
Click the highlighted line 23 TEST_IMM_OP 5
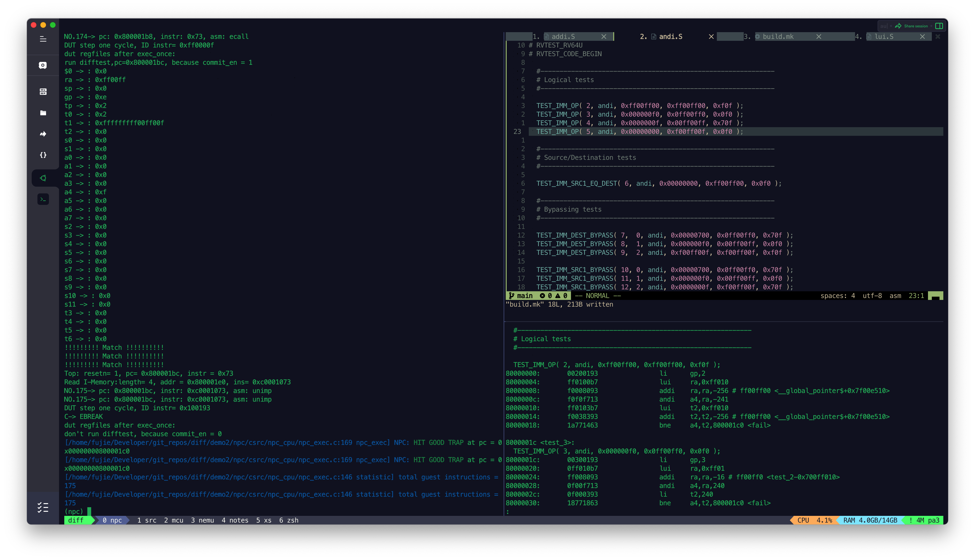coord(736,131)
